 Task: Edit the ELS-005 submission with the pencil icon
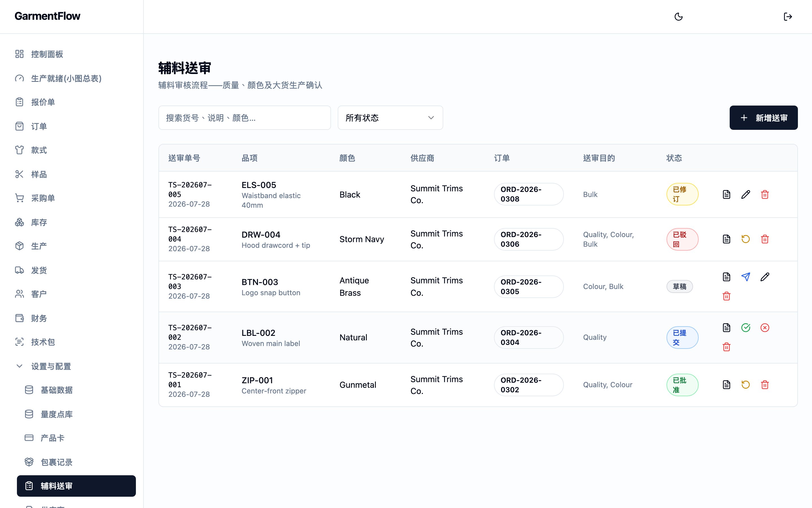[745, 194]
